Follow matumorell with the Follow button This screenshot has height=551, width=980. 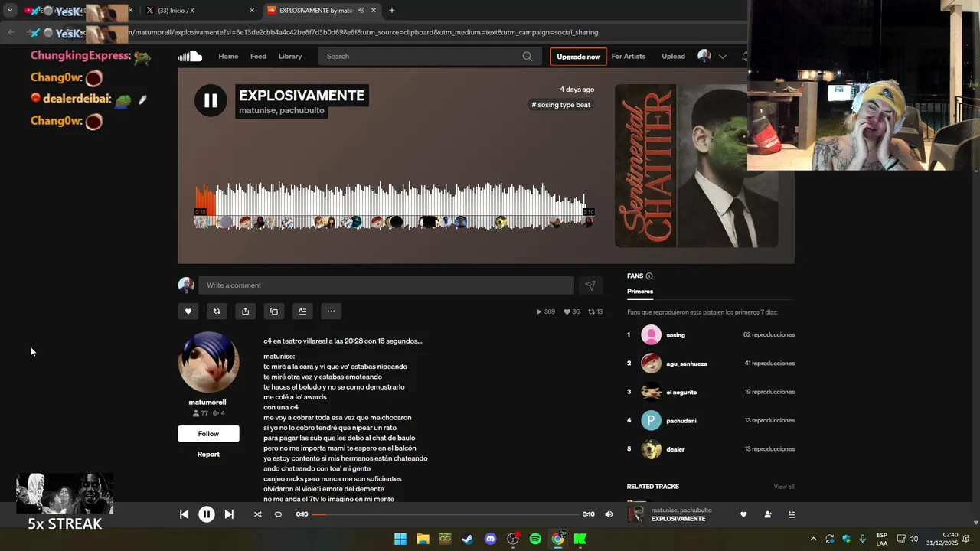pyautogui.click(x=208, y=434)
